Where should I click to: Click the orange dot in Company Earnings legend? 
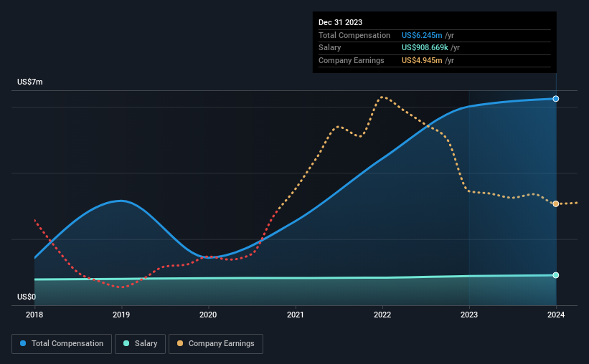coord(180,343)
